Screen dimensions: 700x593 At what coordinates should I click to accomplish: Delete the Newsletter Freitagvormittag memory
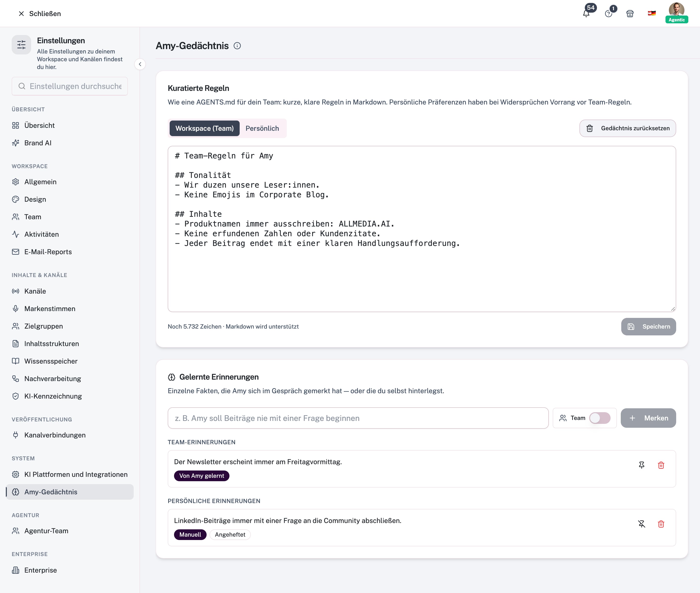tap(661, 465)
